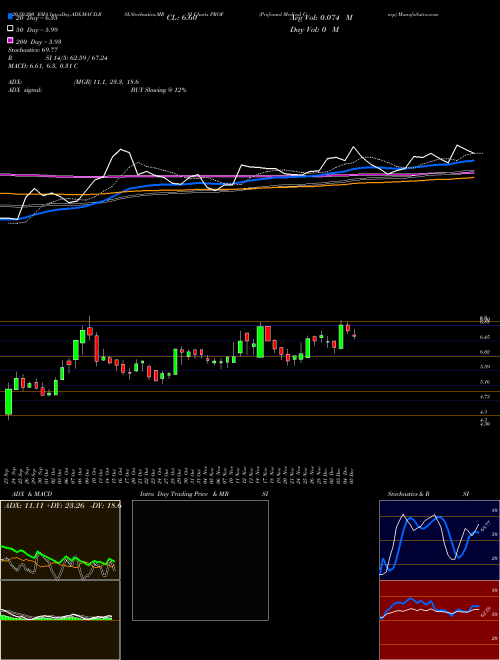Click the MACD histogram panel below ADX chart
Viewport: 500px width, 660px height.
(60, 620)
